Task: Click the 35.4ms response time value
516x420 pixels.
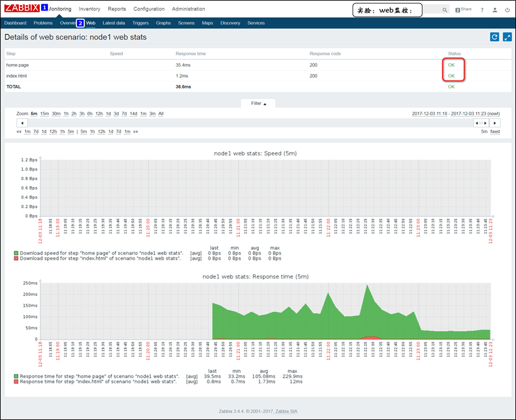Action: 183,65
